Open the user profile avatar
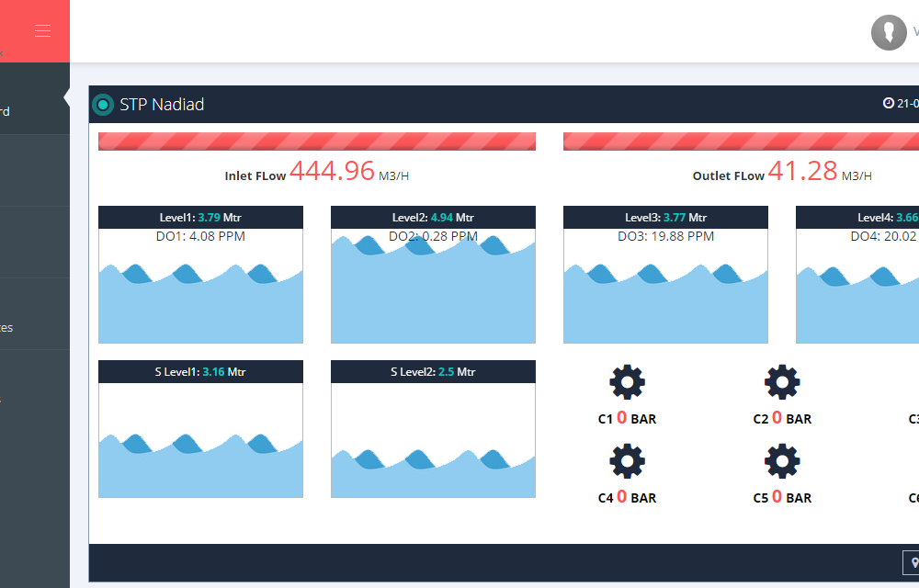The height and width of the screenshot is (588, 919). (888, 32)
